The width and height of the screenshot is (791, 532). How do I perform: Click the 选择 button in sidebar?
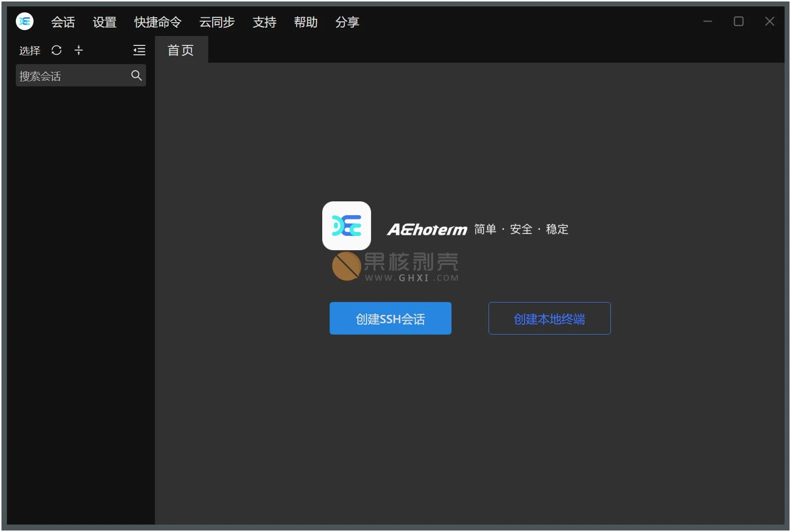coord(30,51)
